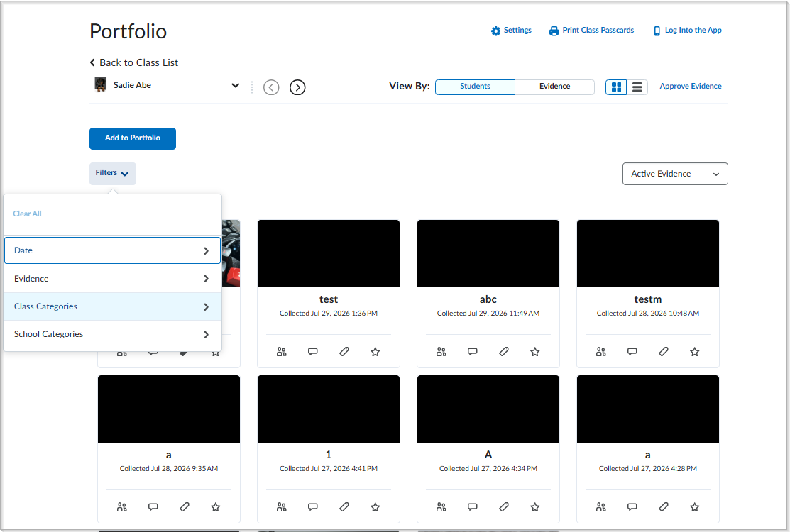Star the abc evidence card
Screen dimensions: 790x532
point(535,351)
